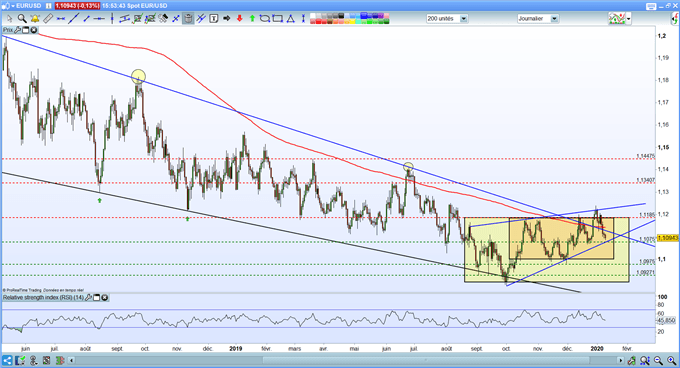Image resolution: width=680 pixels, height=368 pixels.
Task: Click scrollbar left arrow
Action: 71,361
